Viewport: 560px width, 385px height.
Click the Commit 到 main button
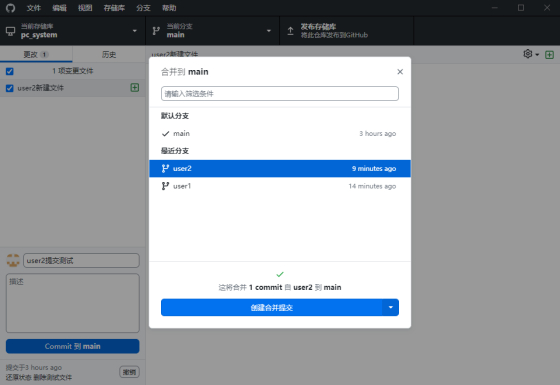(x=72, y=346)
